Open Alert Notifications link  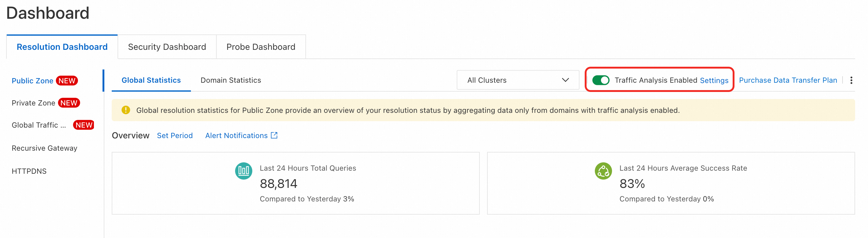point(236,135)
